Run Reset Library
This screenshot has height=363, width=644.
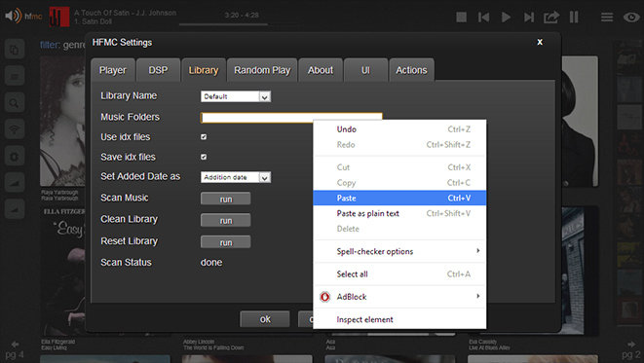(225, 242)
